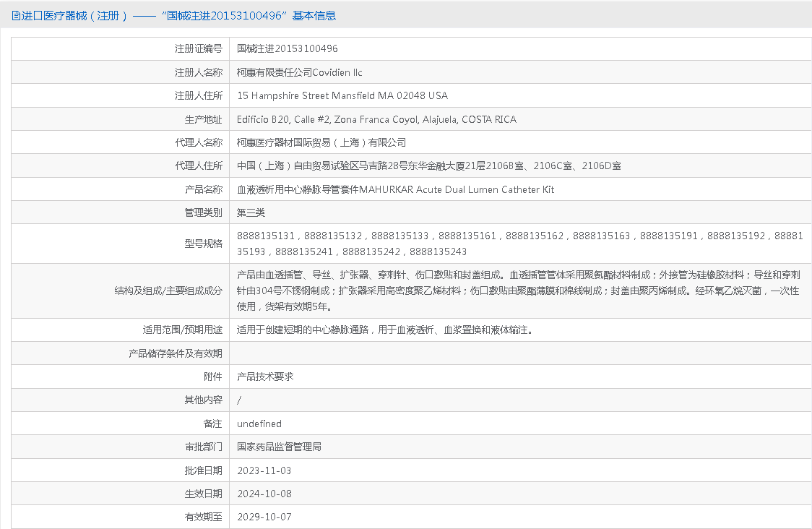Image resolution: width=812 pixels, height=529 pixels.
Task: Click model number '8888135132'
Action: [333, 236]
